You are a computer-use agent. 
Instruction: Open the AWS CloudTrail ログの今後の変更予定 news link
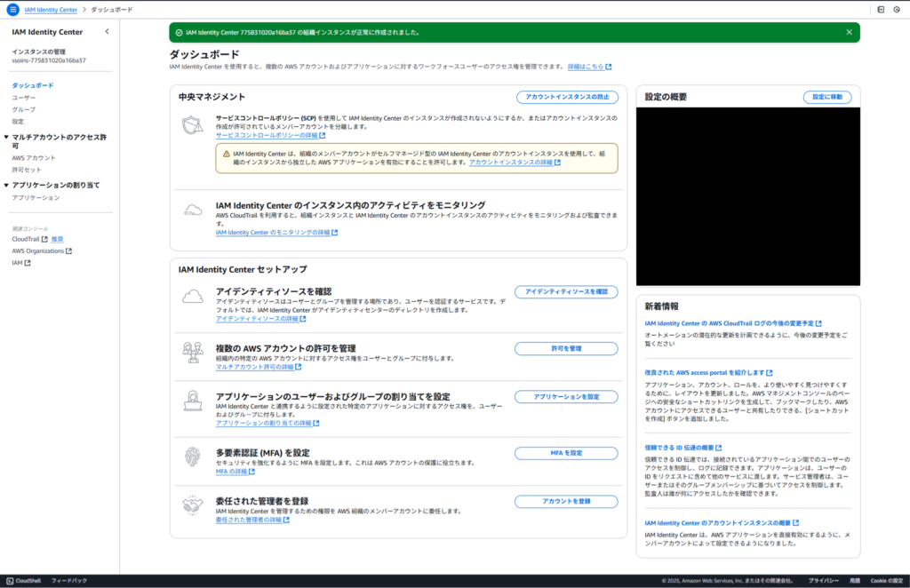[733, 323]
